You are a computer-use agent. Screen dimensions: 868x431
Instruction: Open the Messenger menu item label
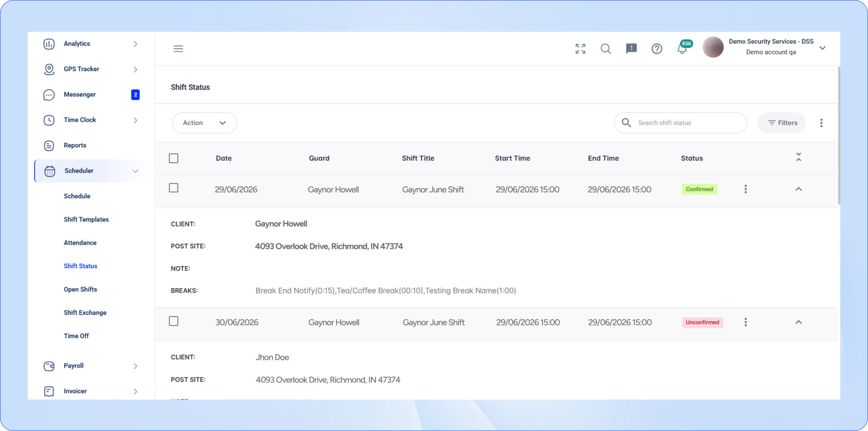point(80,95)
